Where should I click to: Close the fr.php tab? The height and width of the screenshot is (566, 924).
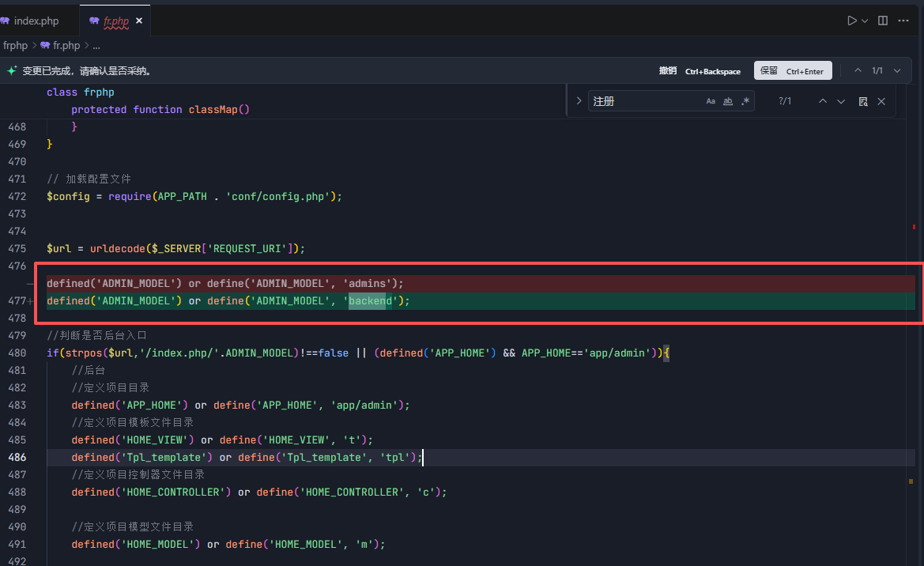pos(139,21)
